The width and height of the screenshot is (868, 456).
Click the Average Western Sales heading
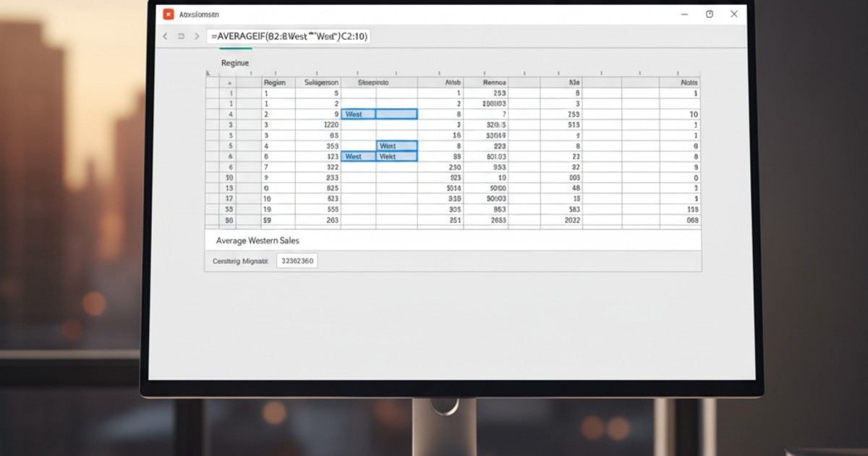pos(258,240)
